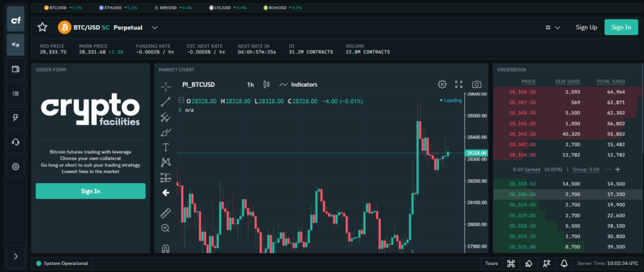Change the 1h chart interval

click(x=250, y=85)
